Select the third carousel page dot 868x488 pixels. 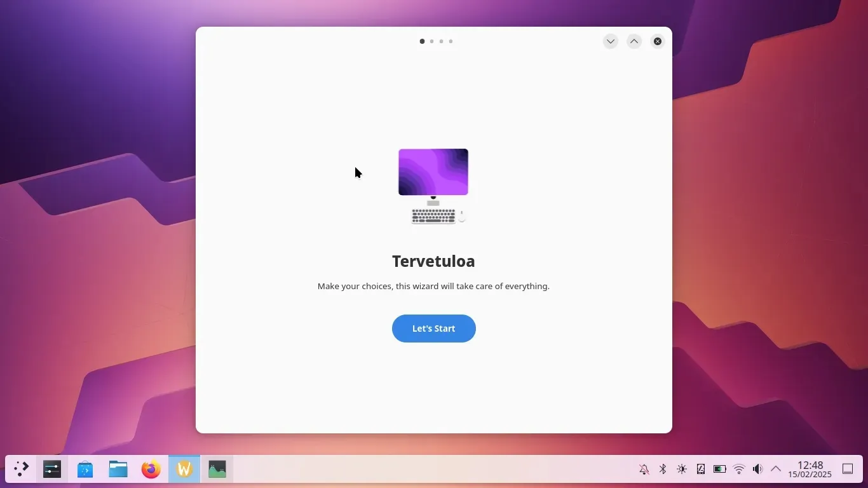click(x=441, y=41)
